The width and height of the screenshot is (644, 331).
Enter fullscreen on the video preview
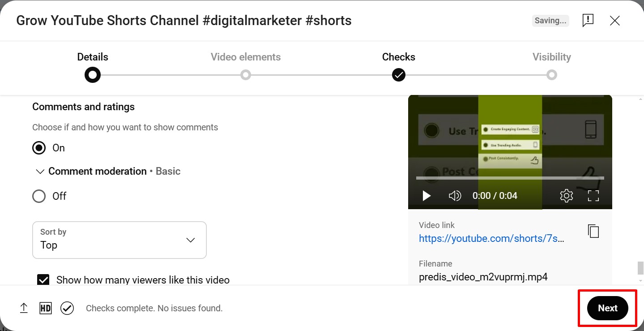pos(594,196)
